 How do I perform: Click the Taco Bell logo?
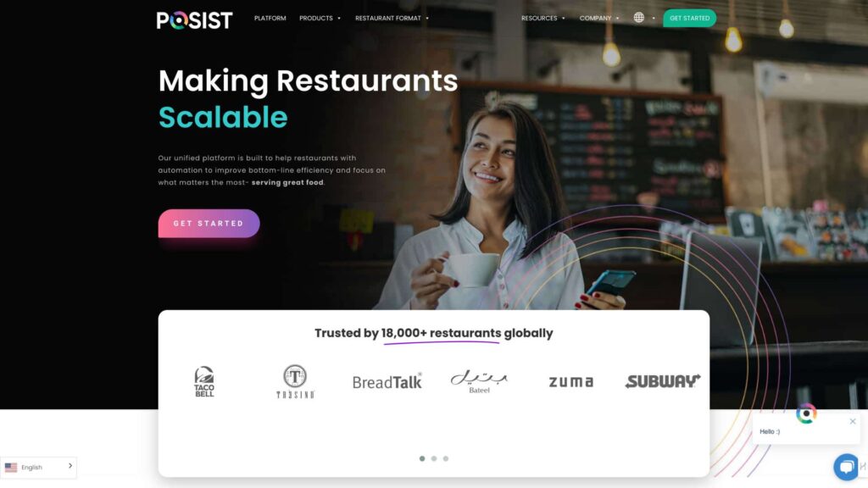[204, 381]
